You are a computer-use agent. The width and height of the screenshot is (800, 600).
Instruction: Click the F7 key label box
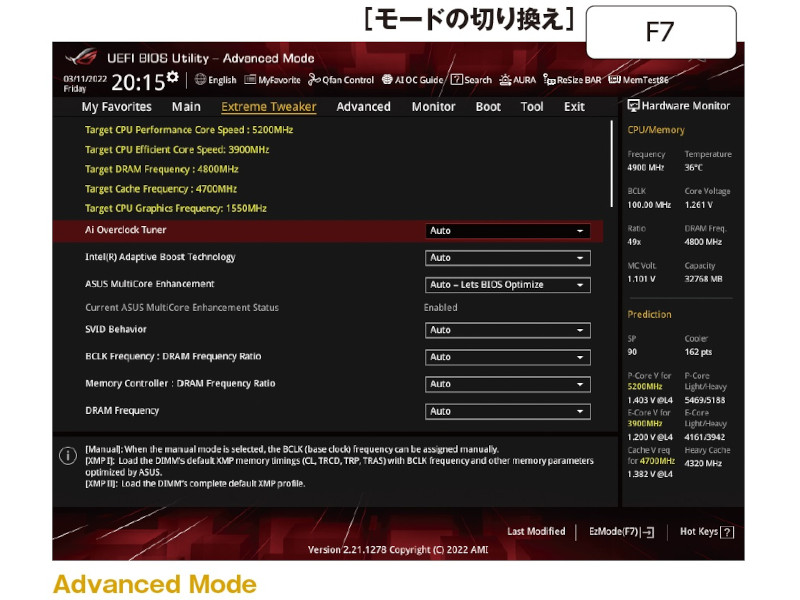click(661, 32)
